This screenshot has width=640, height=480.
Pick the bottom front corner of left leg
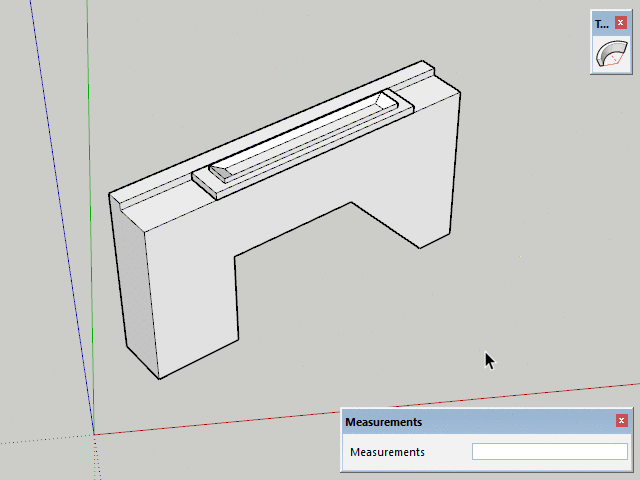160,379
